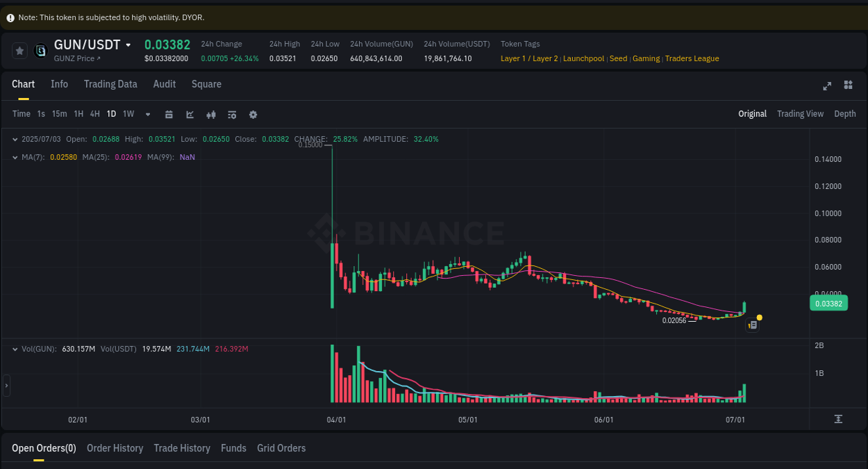Expand the chart to fullscreen via arrows icon

click(827, 86)
